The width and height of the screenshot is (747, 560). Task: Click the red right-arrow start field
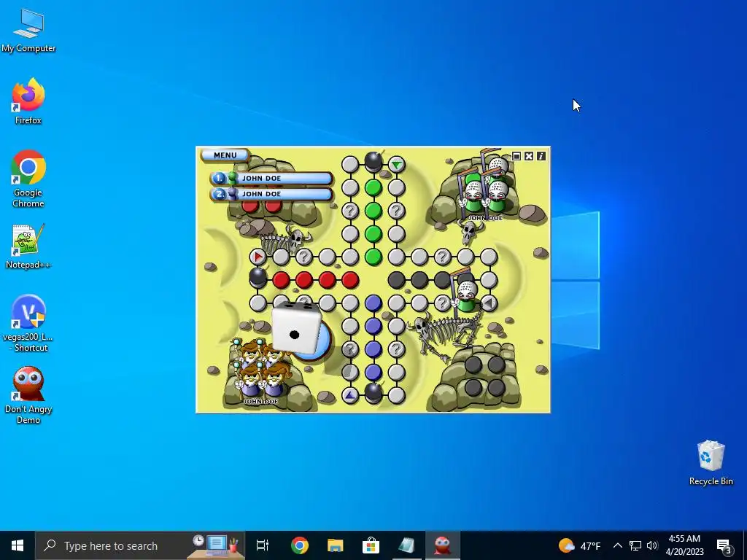[x=258, y=257]
